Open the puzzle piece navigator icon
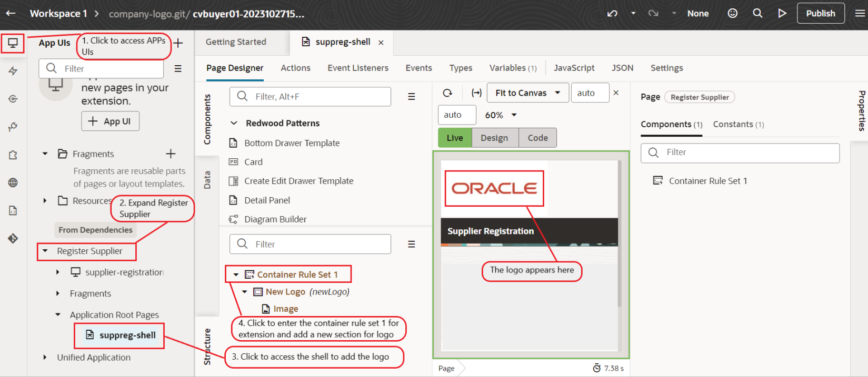The width and height of the screenshot is (868, 377). click(13, 155)
